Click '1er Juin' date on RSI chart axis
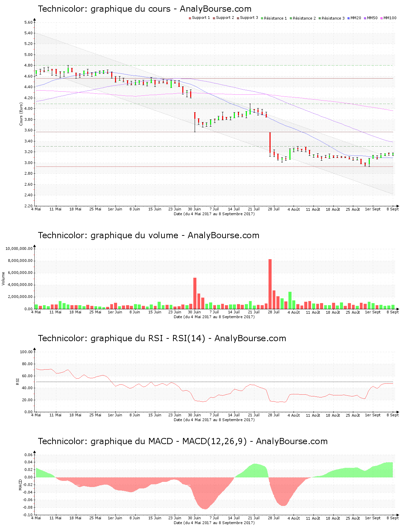 pyautogui.click(x=115, y=415)
